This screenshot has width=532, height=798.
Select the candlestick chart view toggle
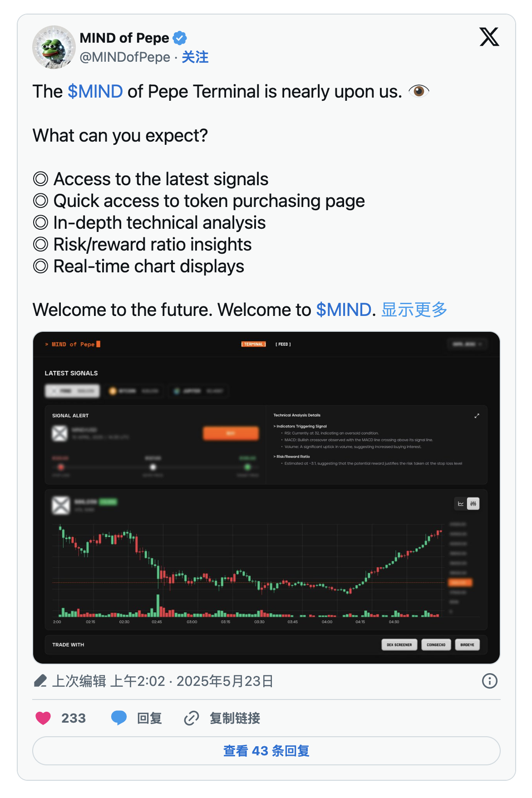click(473, 504)
